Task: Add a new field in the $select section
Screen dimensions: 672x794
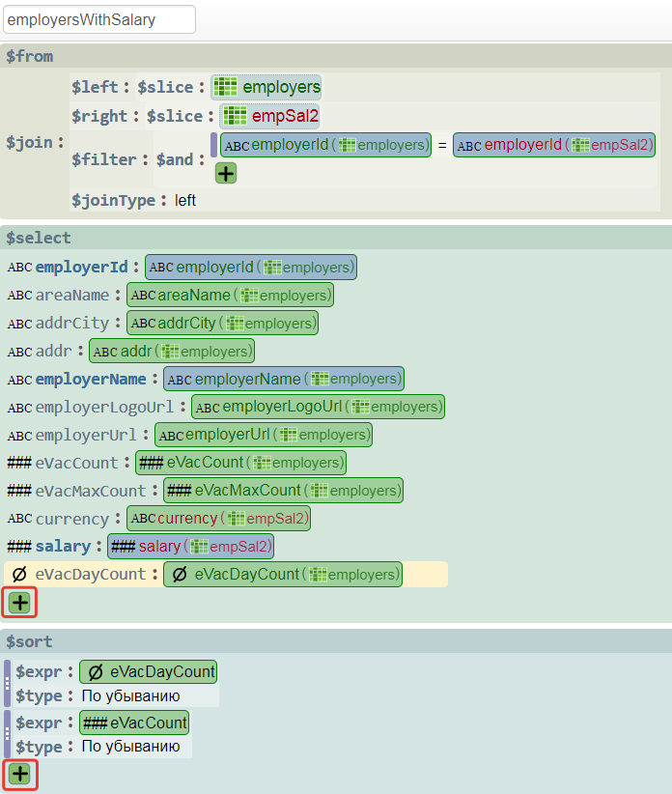Action: point(20,604)
